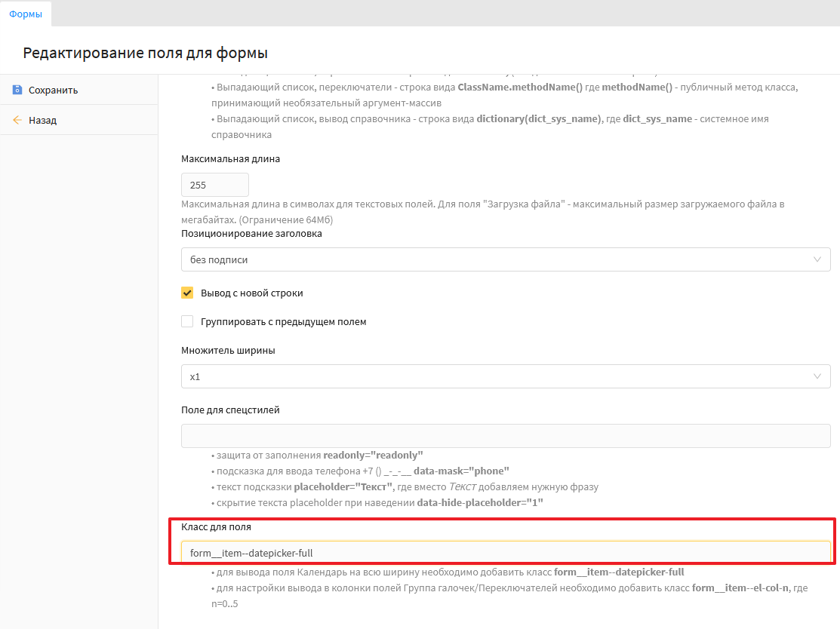
Task: Click the chevron beside 'без подписи'
Action: 817,259
